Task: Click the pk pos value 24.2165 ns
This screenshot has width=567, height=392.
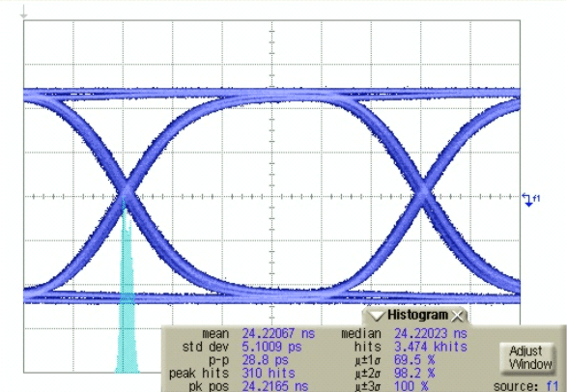Action: pos(275,386)
